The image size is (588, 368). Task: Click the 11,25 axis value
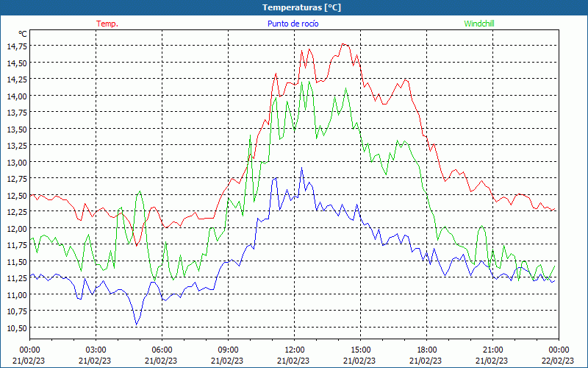click(16, 278)
